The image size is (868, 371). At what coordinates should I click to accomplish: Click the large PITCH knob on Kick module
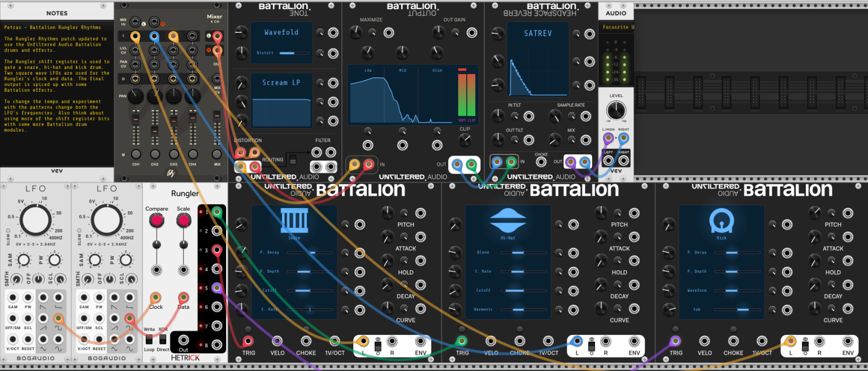(x=814, y=213)
